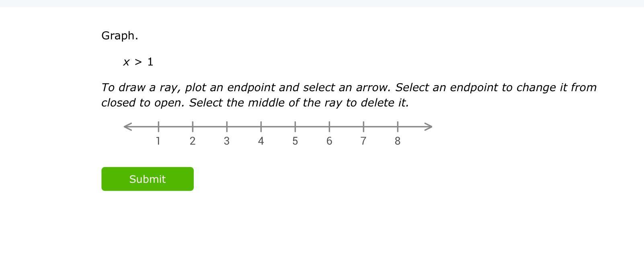This screenshot has width=644, height=276.
Task: Select the right arrow of the number line
Action: [x=428, y=127]
